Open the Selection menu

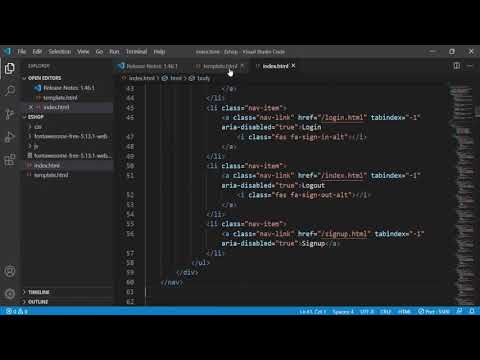pyautogui.click(x=60, y=52)
